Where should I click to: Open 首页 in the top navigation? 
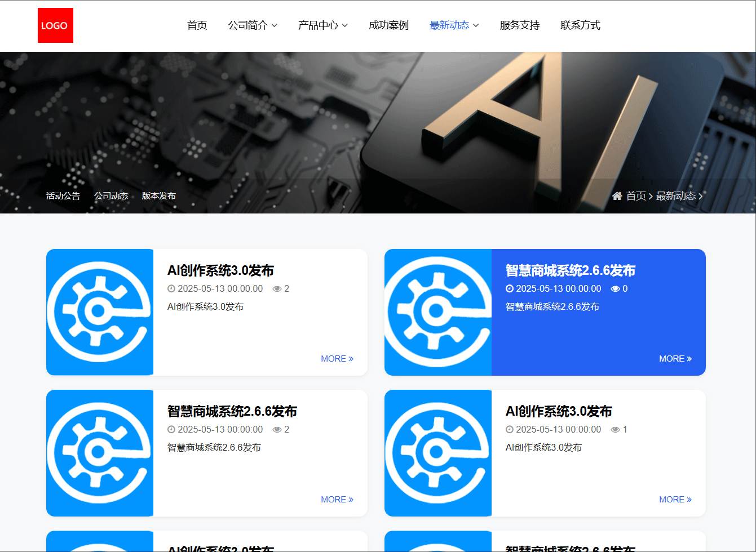(x=197, y=25)
